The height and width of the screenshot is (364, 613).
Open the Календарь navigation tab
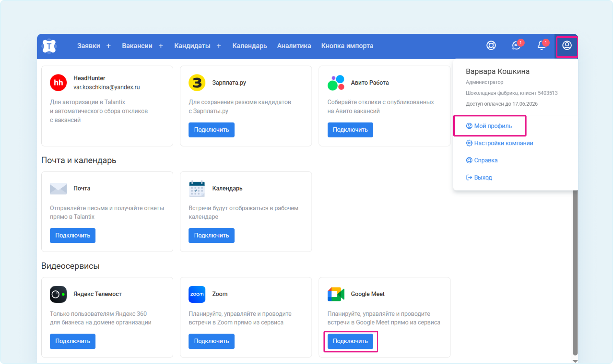point(249,46)
